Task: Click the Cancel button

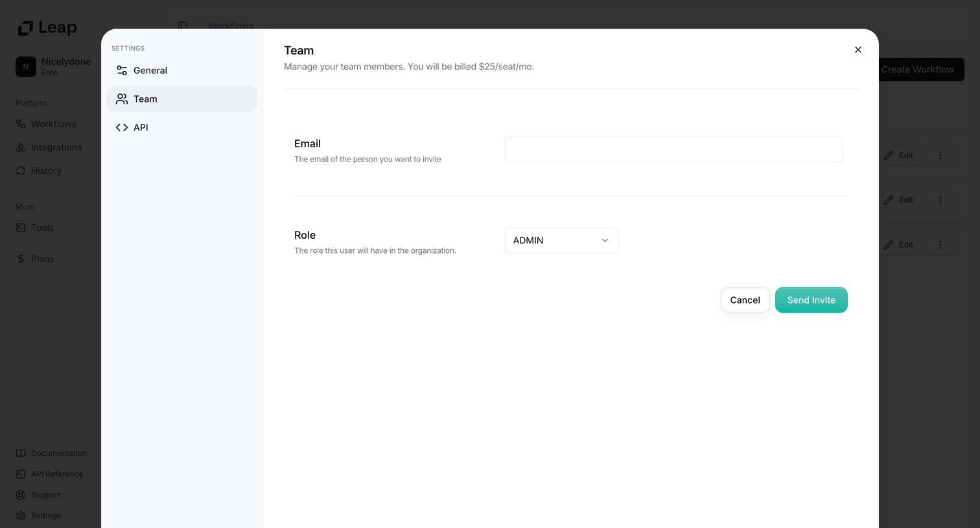Action: click(x=745, y=300)
